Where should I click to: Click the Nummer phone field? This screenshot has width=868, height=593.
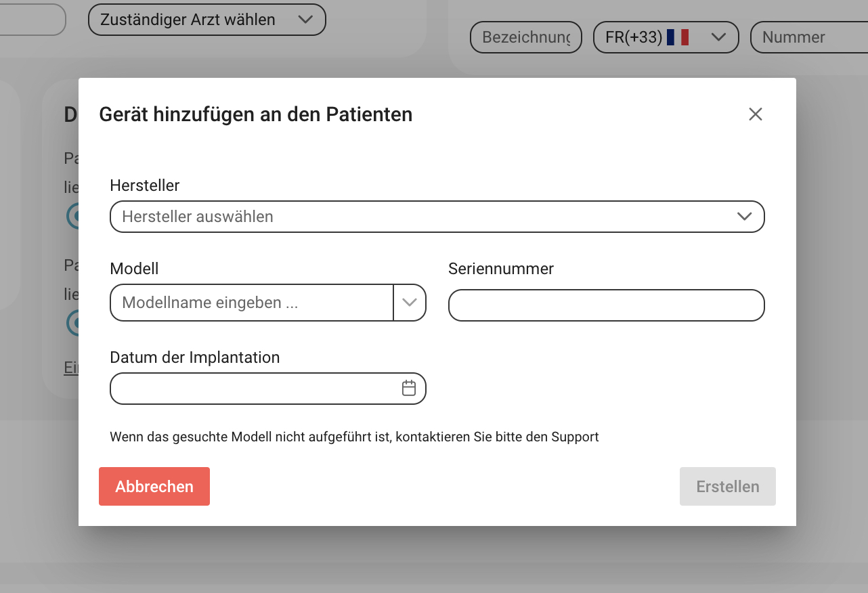(x=809, y=37)
